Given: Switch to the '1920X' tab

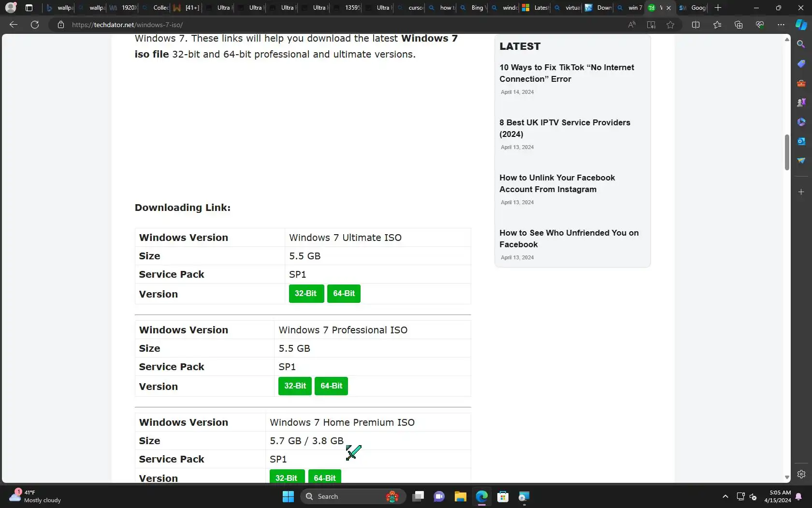Looking at the screenshot, I should [123, 8].
